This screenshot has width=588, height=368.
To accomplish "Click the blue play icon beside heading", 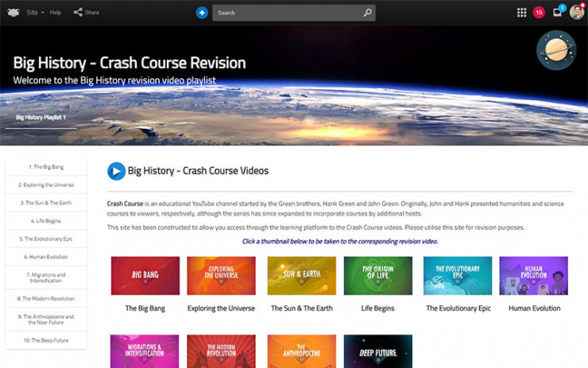I will click(116, 171).
